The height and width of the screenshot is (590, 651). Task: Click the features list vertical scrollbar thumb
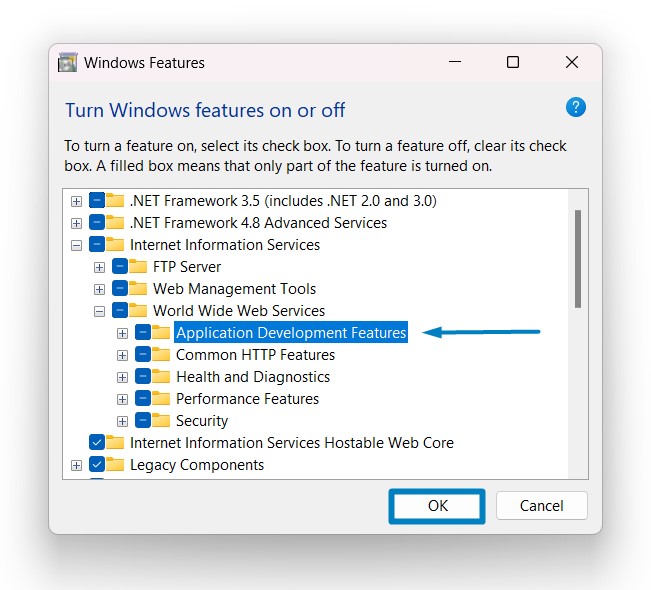point(578,259)
